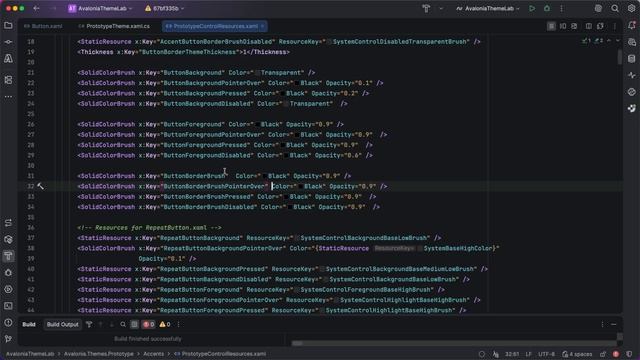Screen dimensions: 640x360
Task: Click the 32:61 cursor position indicator
Action: tap(512, 354)
